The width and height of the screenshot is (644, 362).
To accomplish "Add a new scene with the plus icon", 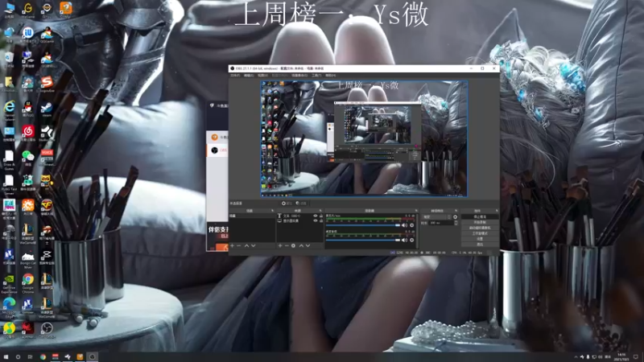I will tap(233, 246).
